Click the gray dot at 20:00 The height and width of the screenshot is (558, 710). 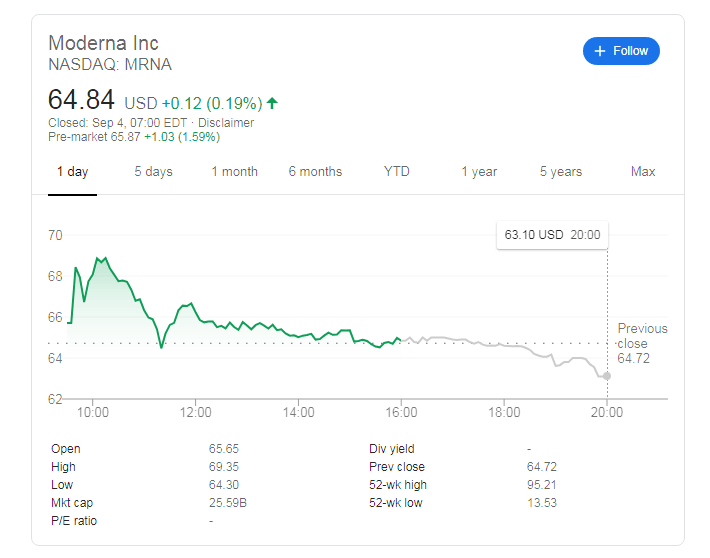click(607, 376)
